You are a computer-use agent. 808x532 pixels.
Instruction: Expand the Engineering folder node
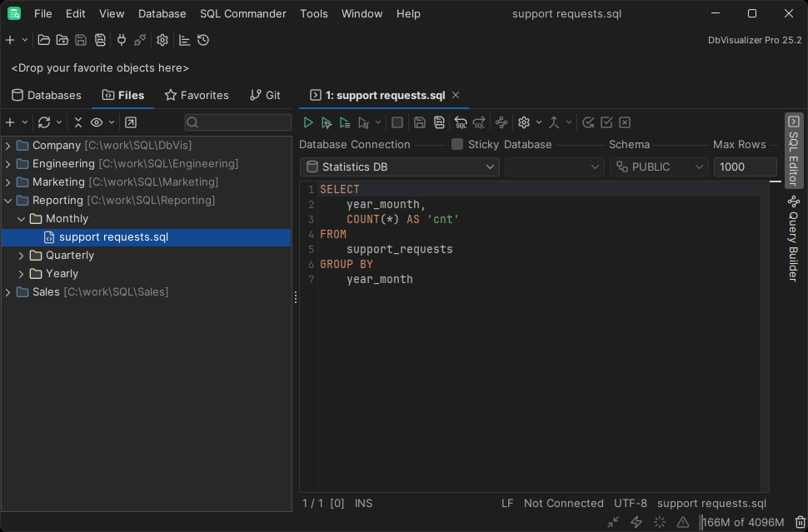point(7,164)
